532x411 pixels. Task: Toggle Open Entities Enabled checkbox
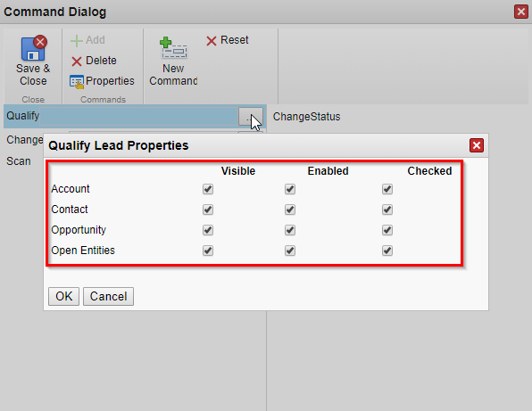290,251
